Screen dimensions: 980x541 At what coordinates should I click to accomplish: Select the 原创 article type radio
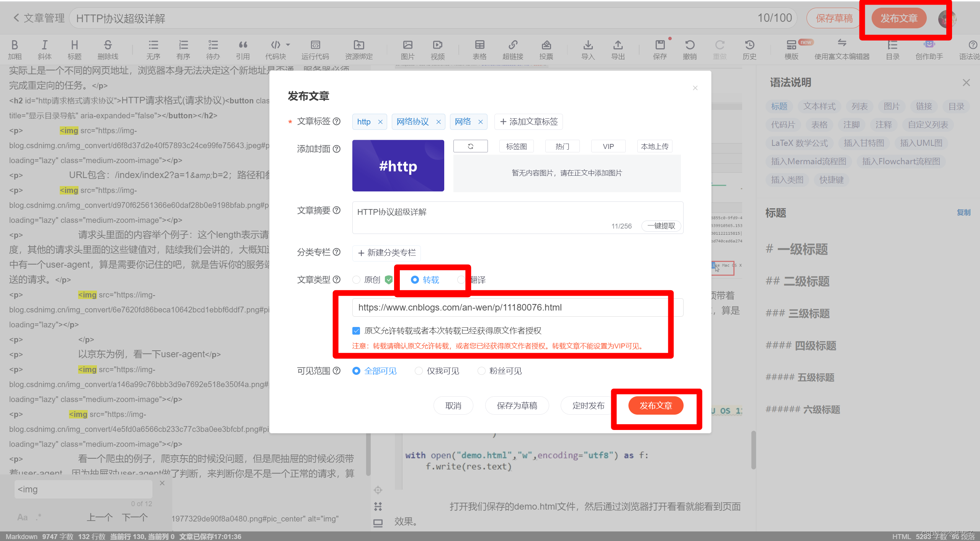pyautogui.click(x=357, y=280)
